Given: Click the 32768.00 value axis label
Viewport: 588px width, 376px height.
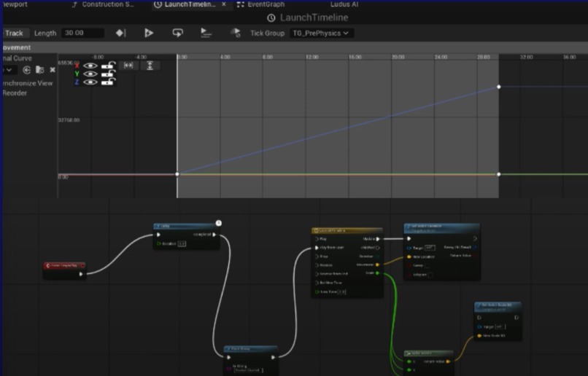Looking at the screenshot, I should (69, 120).
